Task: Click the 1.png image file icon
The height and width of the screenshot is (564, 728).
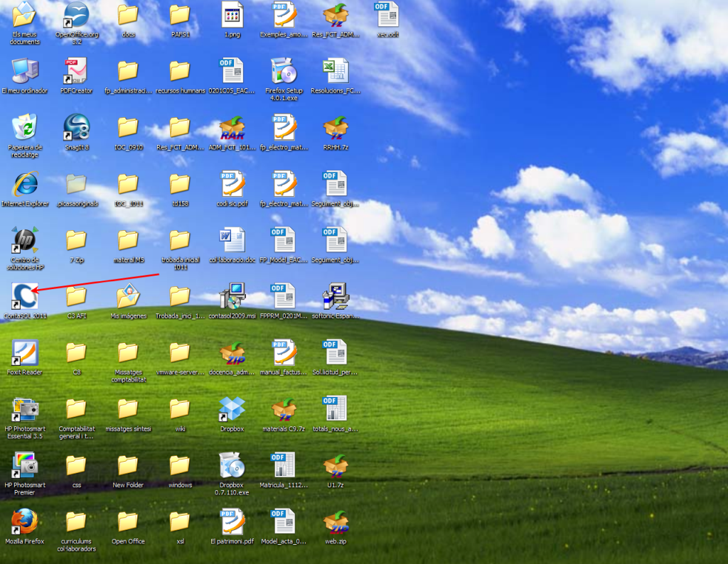Action: 232,14
